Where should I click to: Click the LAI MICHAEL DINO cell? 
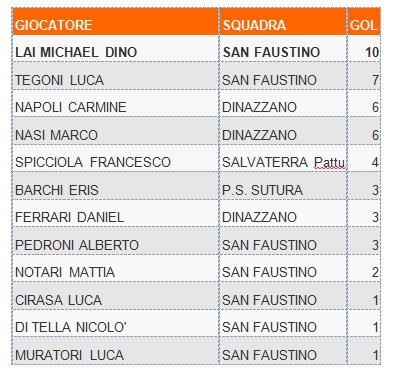pos(116,49)
